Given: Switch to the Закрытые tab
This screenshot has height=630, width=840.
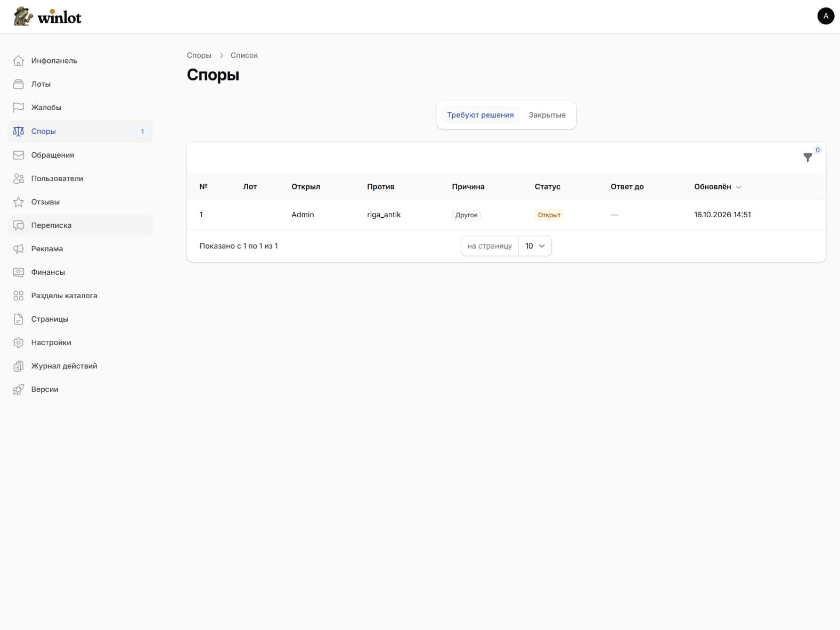Looking at the screenshot, I should click(547, 115).
